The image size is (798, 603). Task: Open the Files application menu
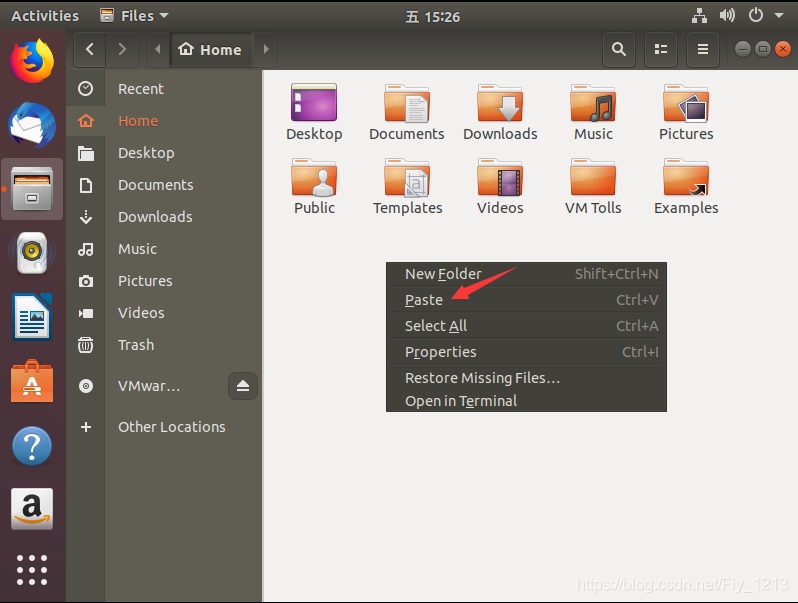point(134,16)
